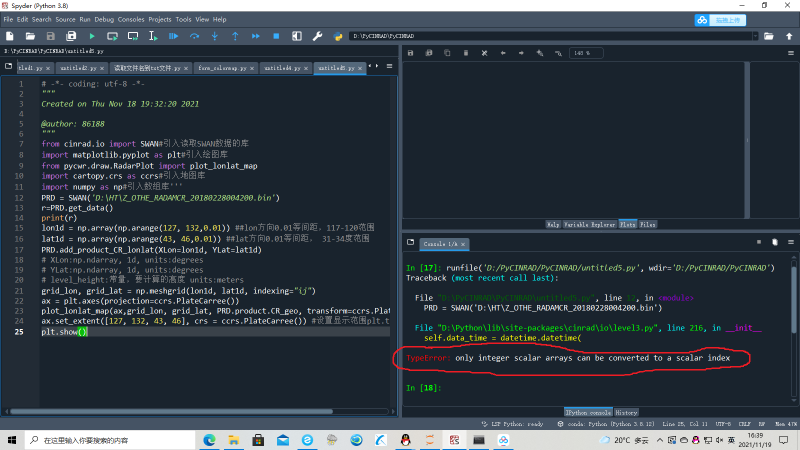This screenshot has width=800, height=450.
Task: Stop debugging with the square icon
Action: (277, 36)
